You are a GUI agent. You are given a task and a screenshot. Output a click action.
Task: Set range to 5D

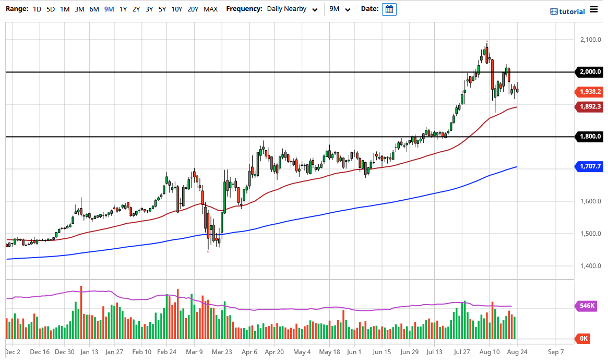click(x=51, y=9)
